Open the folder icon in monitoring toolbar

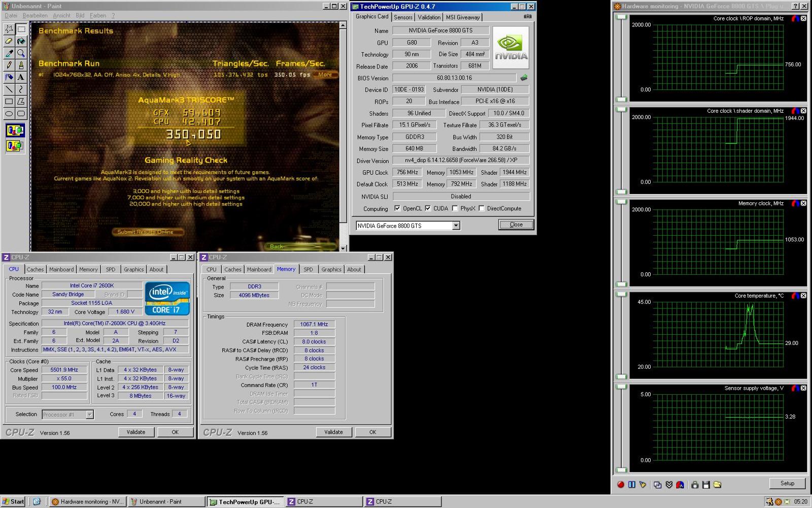717,485
